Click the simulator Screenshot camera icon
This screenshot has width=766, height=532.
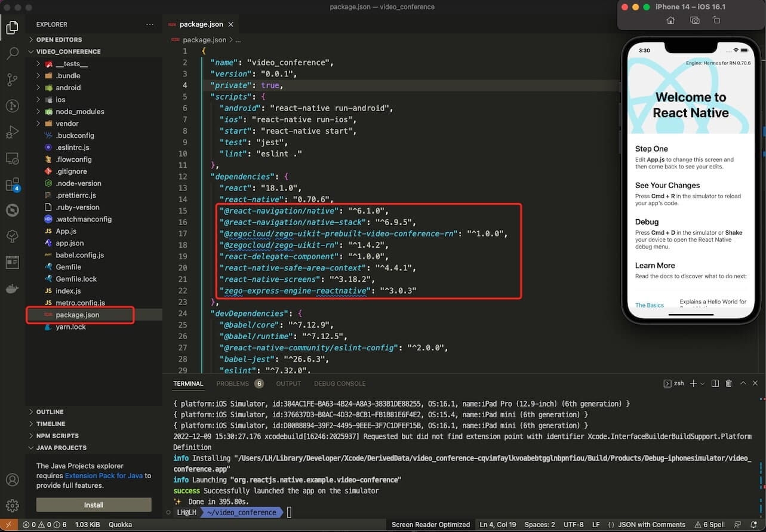click(x=694, y=20)
